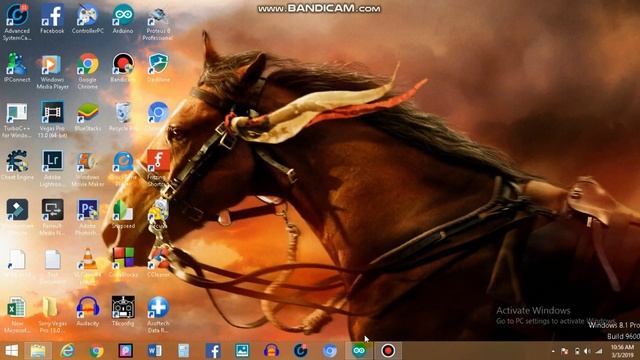This screenshot has height=360, width=640.
Task: Select the Tkconfig desktop shortcut
Action: [123, 311]
